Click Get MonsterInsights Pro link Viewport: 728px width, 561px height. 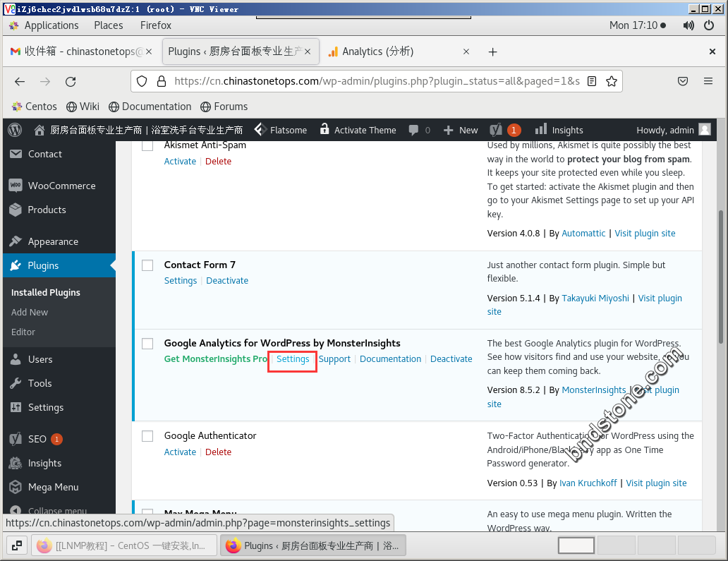pos(215,359)
